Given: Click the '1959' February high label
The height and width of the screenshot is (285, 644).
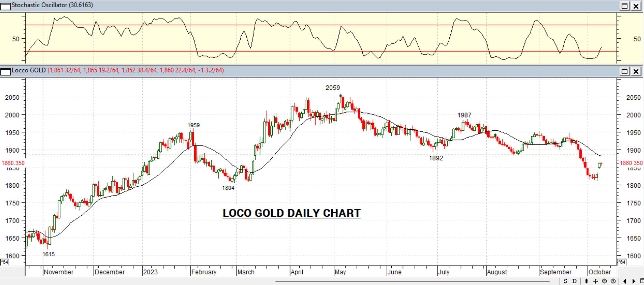Looking at the screenshot, I should [x=194, y=125].
